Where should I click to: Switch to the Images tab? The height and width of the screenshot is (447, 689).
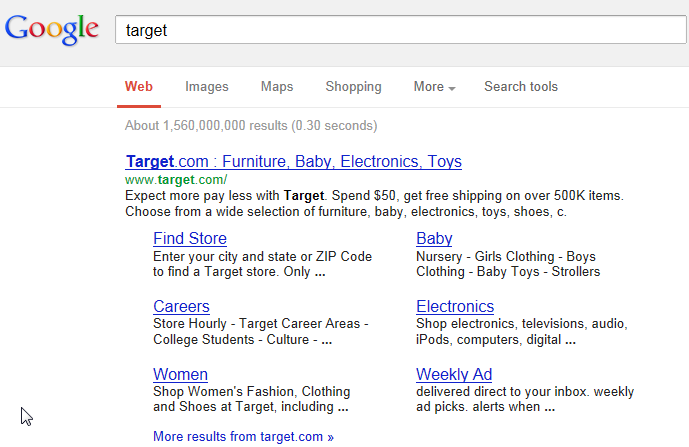pos(207,87)
